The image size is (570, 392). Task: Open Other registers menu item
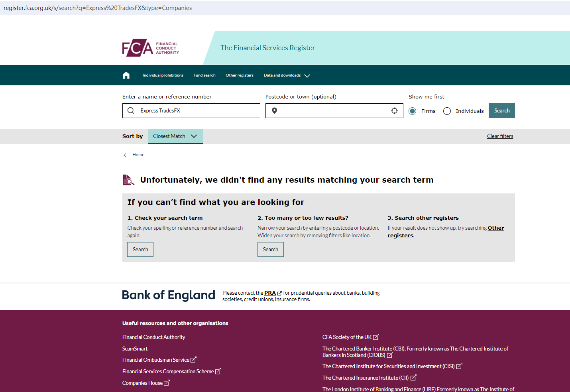coord(240,75)
